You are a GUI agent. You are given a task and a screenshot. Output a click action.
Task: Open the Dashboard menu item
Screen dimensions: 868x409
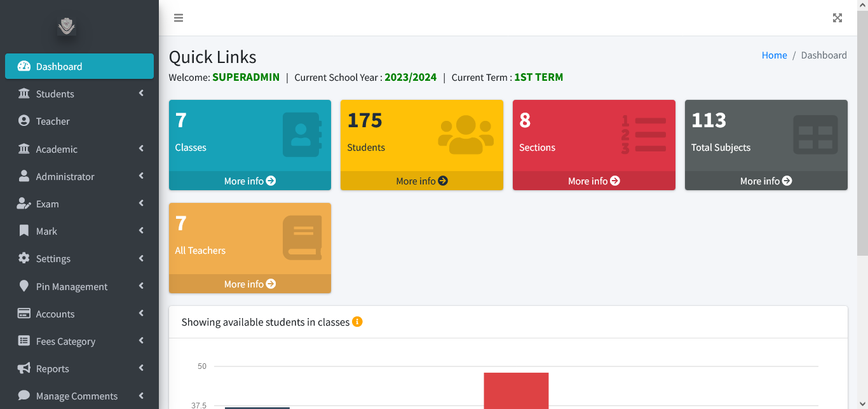click(x=79, y=66)
